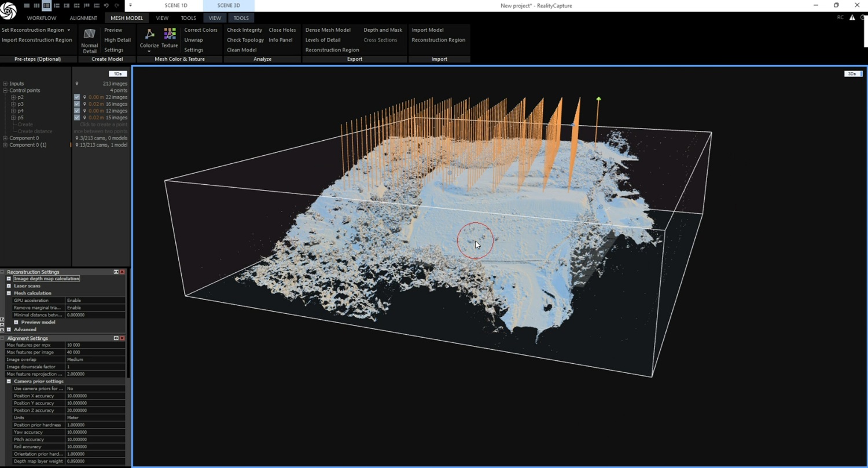Click the Check Integrity button
The width and height of the screenshot is (868, 468).
coord(244,30)
